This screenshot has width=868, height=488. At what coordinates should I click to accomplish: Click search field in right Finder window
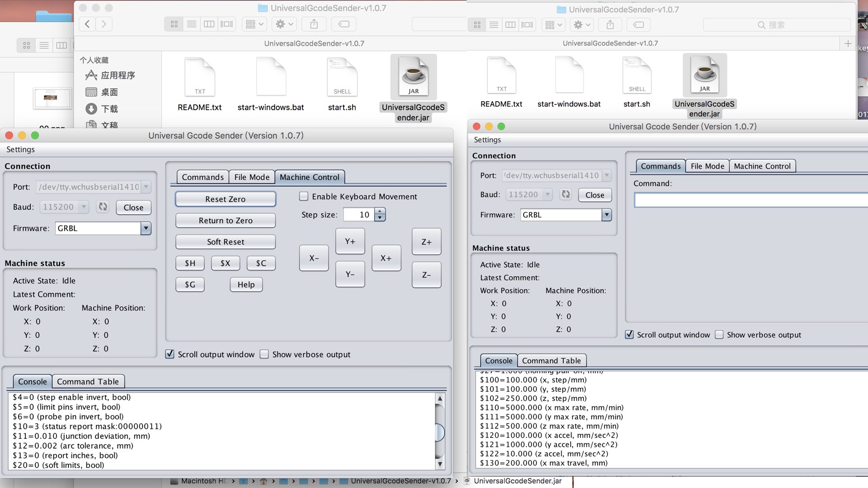777,25
